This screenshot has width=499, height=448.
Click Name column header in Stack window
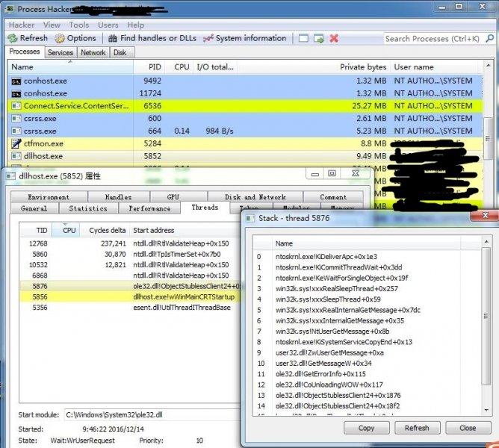pos(366,243)
